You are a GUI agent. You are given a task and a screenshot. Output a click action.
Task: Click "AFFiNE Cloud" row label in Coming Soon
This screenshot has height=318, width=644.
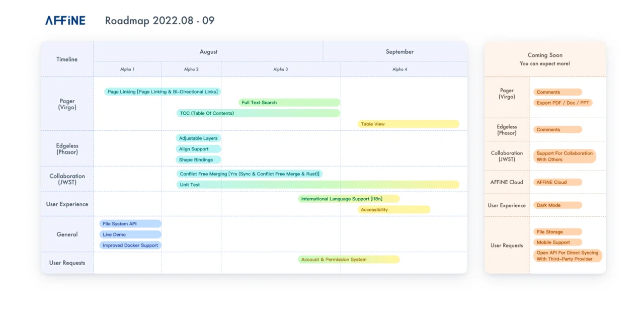507,182
